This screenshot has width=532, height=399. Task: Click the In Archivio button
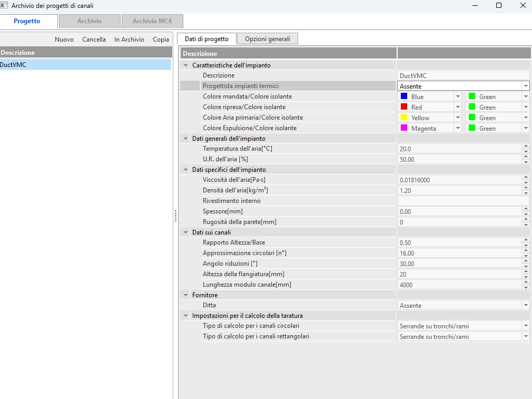(129, 40)
